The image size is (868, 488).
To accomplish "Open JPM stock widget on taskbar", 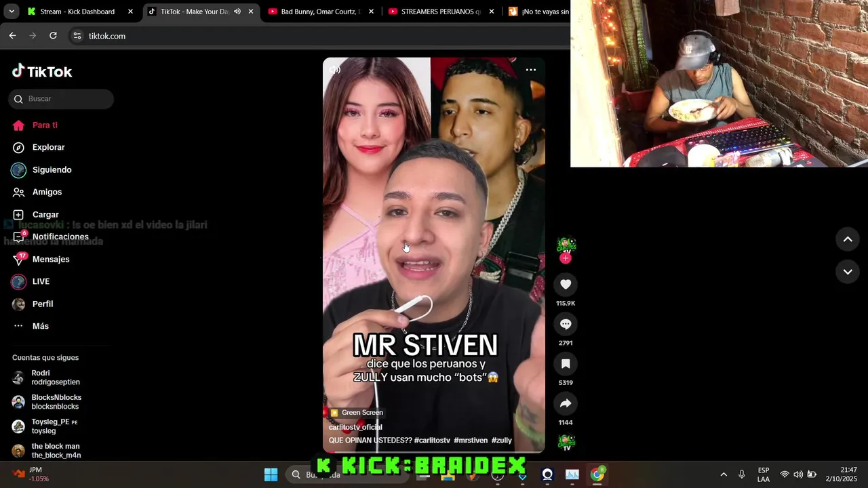I will (x=31, y=474).
